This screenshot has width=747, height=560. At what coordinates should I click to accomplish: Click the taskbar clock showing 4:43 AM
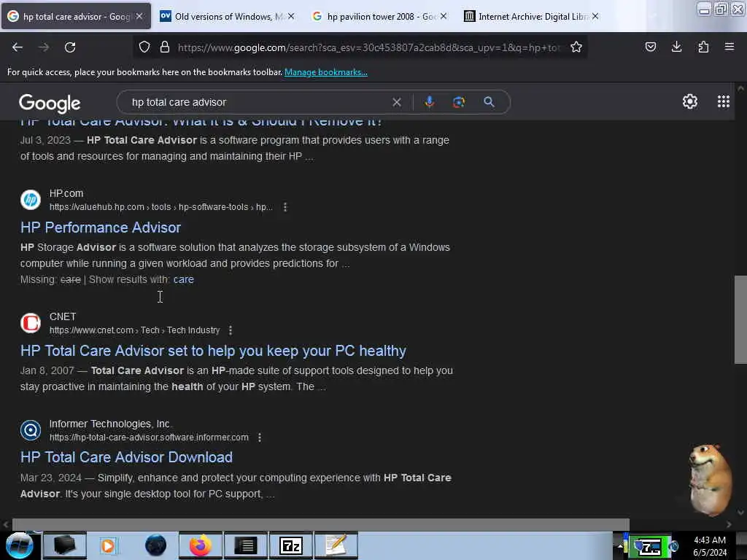click(x=709, y=545)
